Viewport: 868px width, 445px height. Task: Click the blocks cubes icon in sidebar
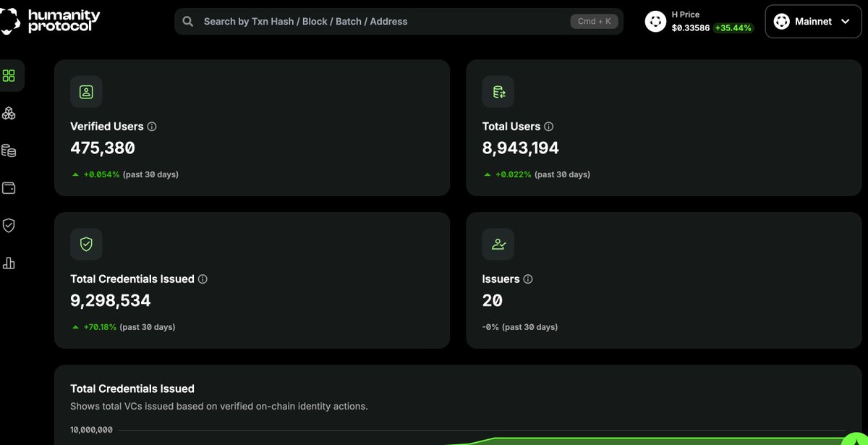pos(9,114)
